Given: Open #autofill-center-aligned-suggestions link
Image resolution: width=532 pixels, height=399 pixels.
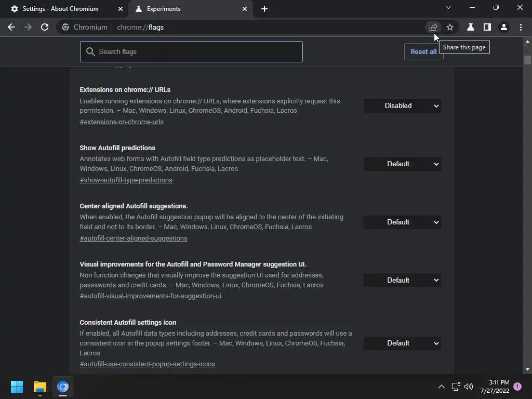Looking at the screenshot, I should [x=134, y=238].
